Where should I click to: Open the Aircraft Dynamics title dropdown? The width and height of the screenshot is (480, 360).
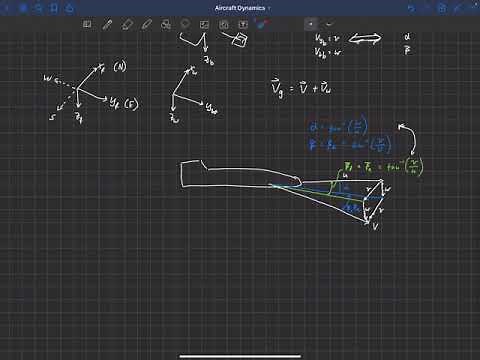coord(242,8)
